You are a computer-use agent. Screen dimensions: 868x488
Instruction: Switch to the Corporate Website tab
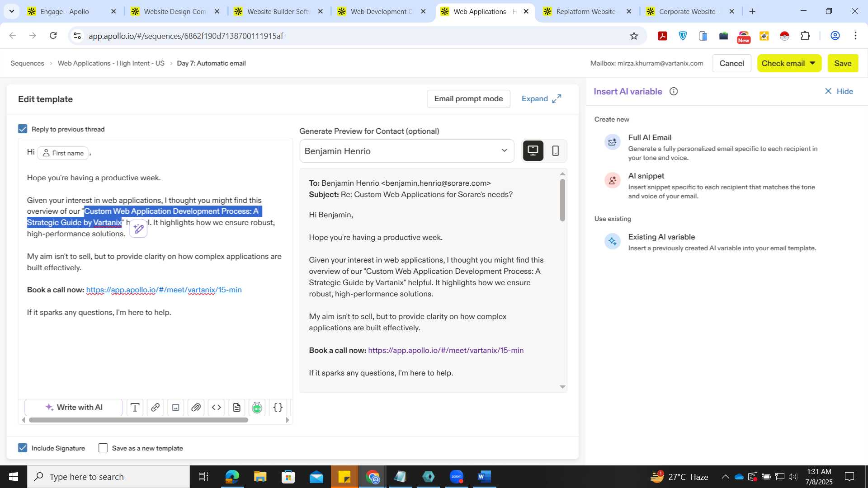[x=689, y=11]
